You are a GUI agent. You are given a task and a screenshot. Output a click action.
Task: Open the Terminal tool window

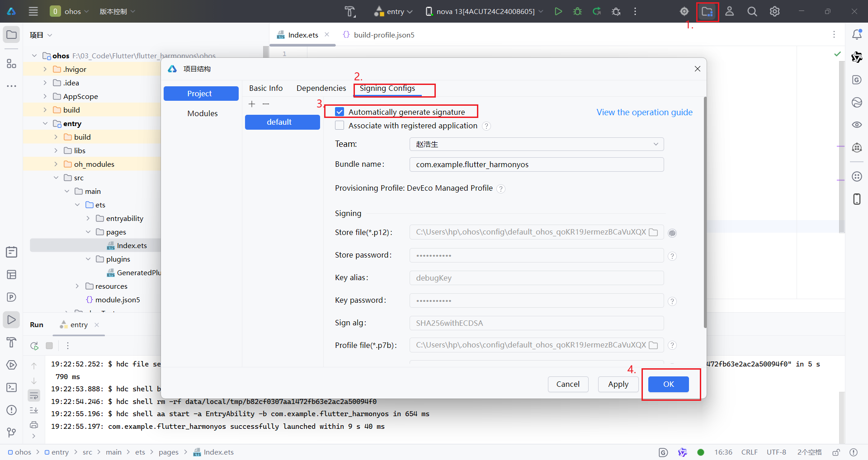[11, 387]
